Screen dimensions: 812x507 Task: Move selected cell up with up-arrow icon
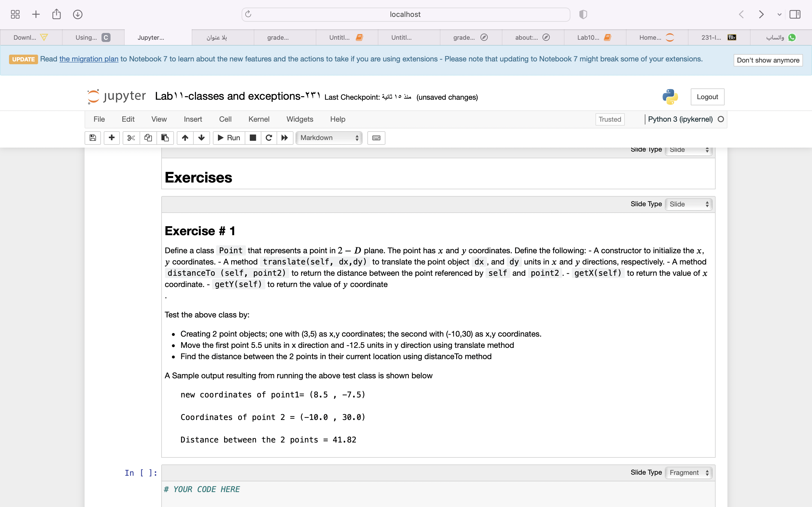tap(185, 138)
